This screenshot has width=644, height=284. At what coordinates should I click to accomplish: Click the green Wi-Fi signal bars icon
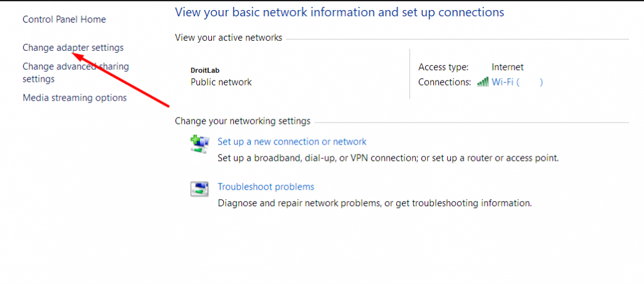click(x=482, y=82)
